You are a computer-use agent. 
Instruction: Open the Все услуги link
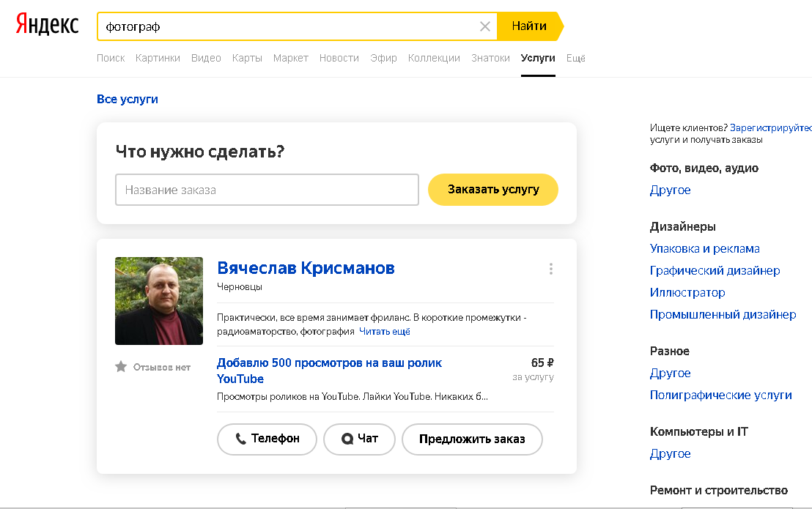128,99
